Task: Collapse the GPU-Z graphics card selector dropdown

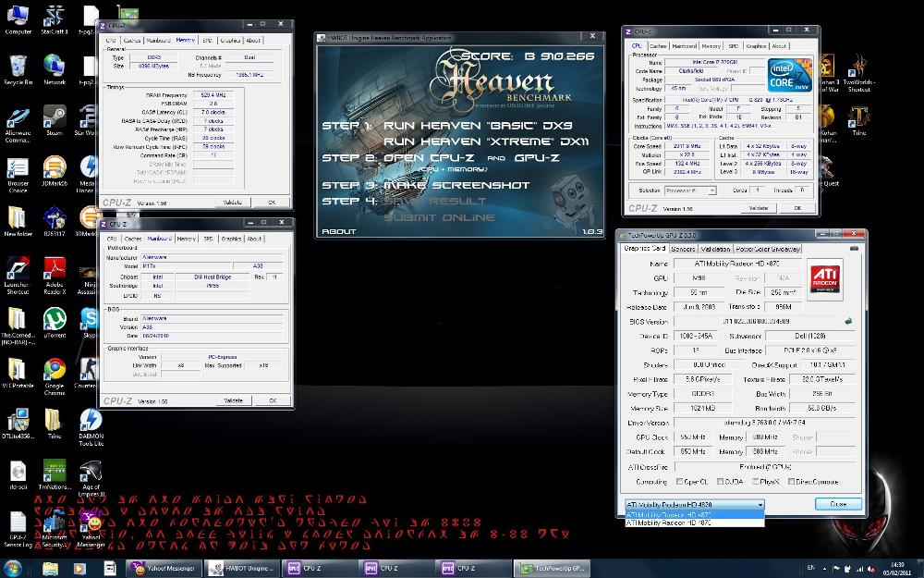Action: coord(760,505)
